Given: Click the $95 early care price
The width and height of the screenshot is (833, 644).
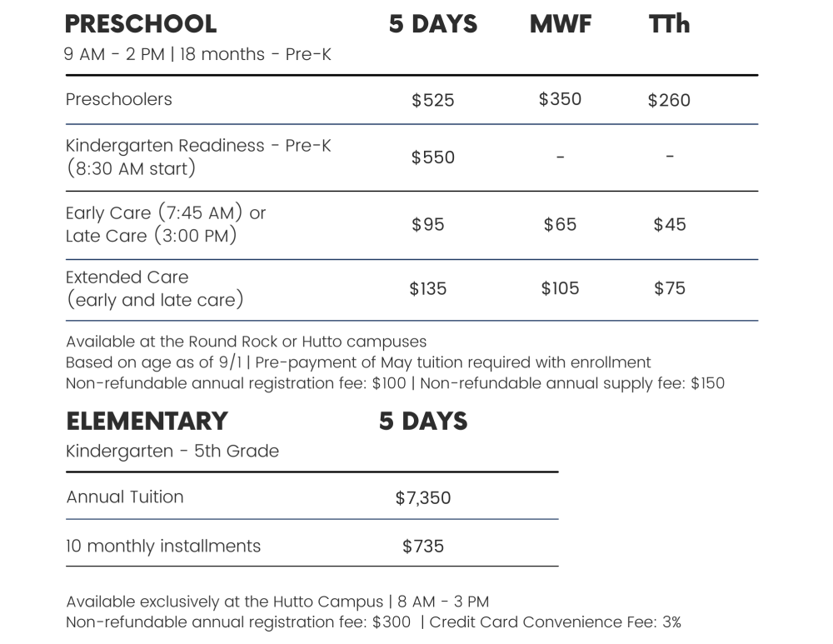Looking at the screenshot, I should 427,224.
